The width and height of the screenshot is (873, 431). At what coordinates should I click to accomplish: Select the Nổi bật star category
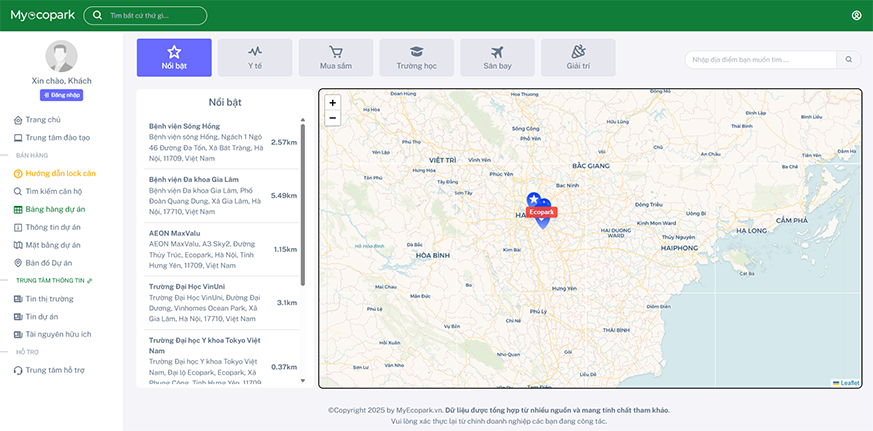tap(174, 58)
